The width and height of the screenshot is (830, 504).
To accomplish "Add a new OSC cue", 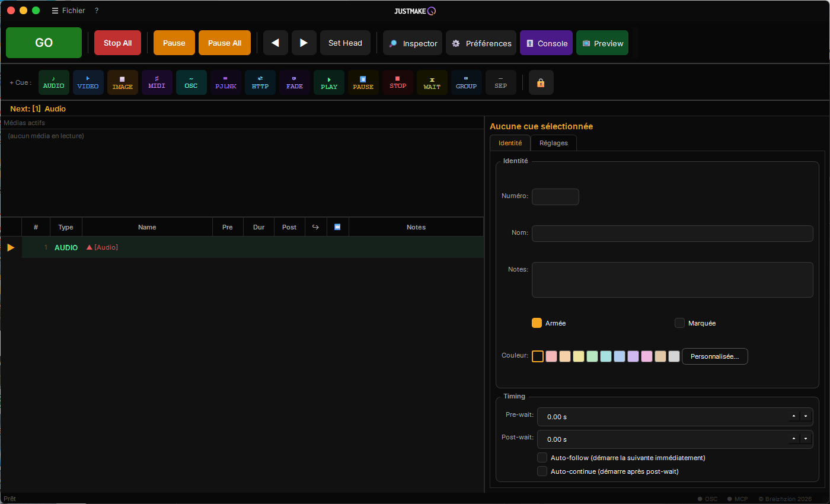I will [191, 82].
